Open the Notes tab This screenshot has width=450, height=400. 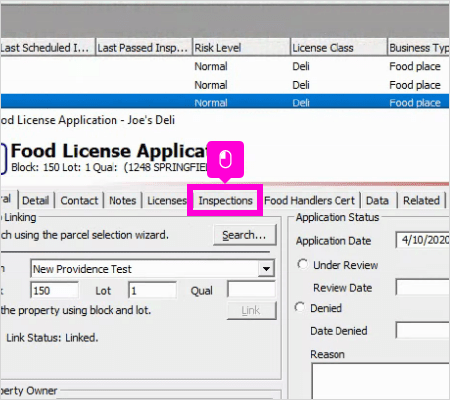(x=123, y=201)
